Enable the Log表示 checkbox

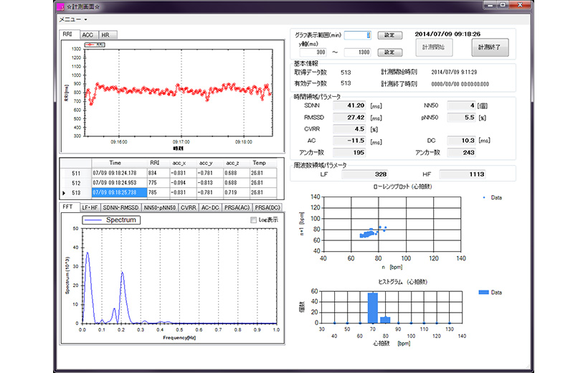click(x=253, y=220)
